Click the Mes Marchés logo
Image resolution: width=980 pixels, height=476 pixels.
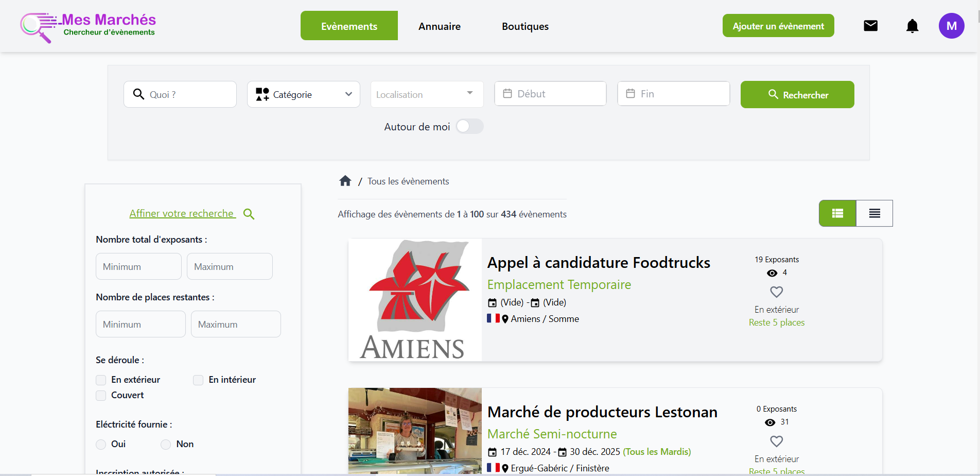point(87,26)
